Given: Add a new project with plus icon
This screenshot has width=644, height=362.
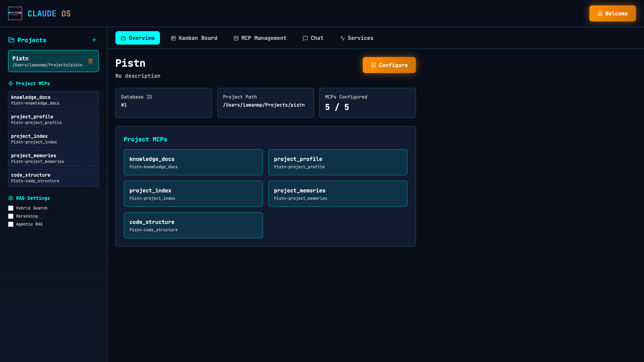Looking at the screenshot, I should pyautogui.click(x=94, y=40).
